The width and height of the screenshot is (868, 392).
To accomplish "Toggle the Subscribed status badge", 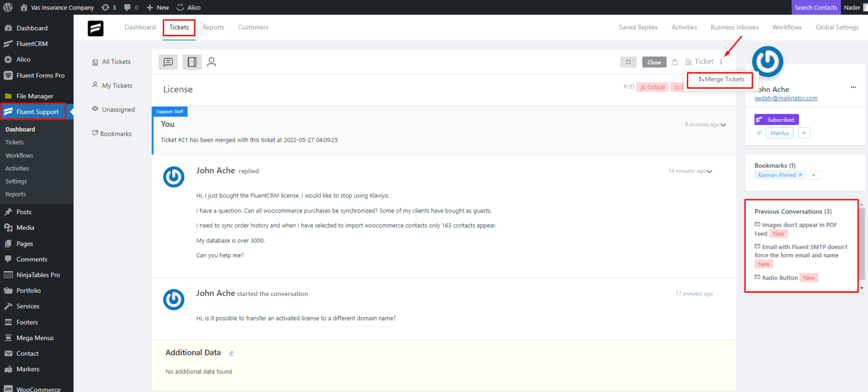I will (x=776, y=119).
